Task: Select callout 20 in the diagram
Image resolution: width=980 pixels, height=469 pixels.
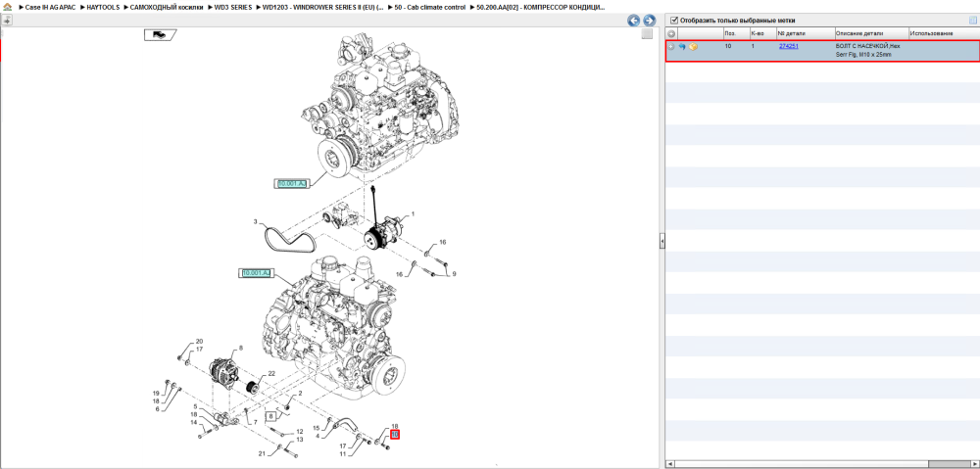Action: (199, 341)
